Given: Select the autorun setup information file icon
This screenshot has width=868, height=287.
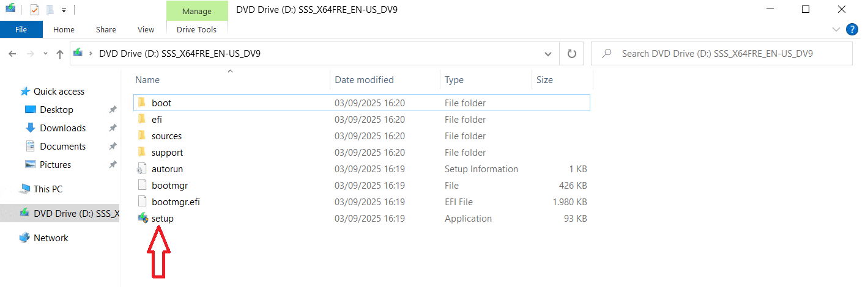Looking at the screenshot, I should coord(142,169).
